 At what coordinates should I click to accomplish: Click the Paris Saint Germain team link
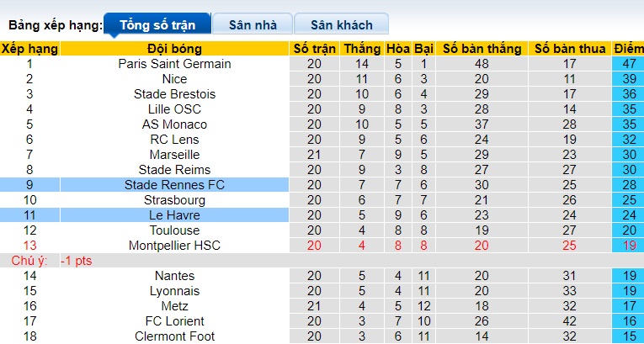point(174,64)
